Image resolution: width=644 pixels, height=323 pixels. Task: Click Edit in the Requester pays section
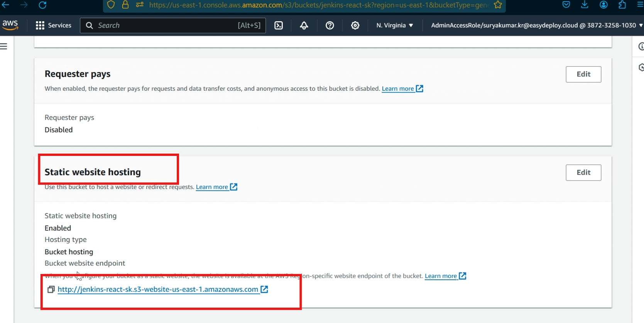tap(583, 74)
